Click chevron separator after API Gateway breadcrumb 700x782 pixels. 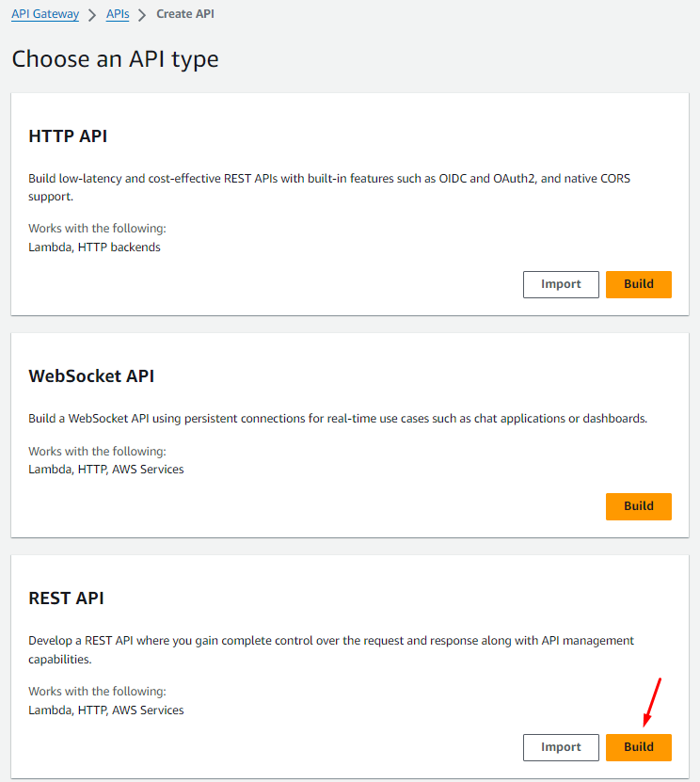pos(92,15)
